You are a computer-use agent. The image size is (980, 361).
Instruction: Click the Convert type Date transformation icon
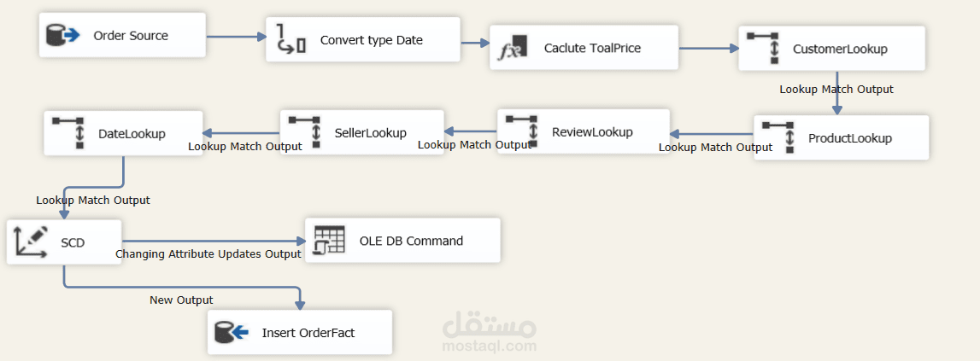tap(291, 39)
